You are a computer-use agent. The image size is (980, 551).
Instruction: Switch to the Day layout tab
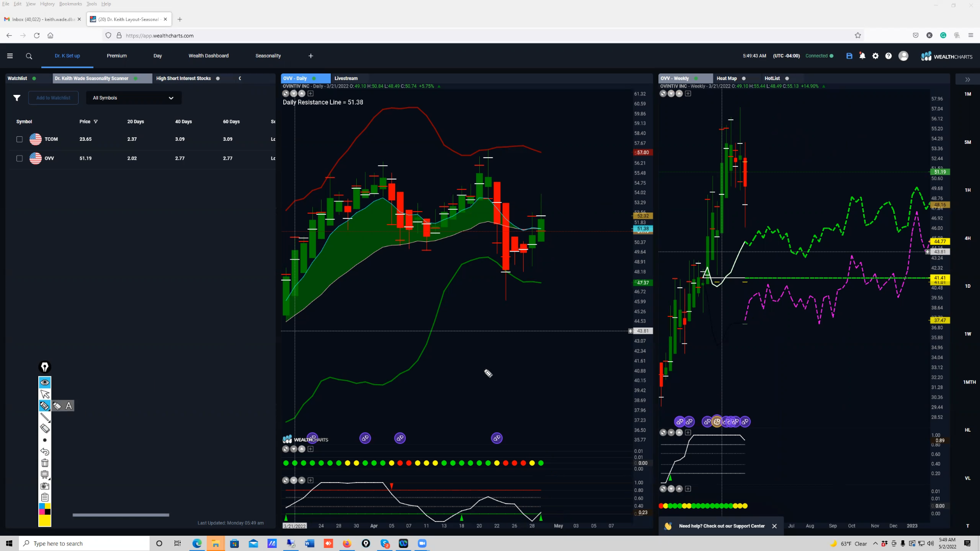pos(158,56)
